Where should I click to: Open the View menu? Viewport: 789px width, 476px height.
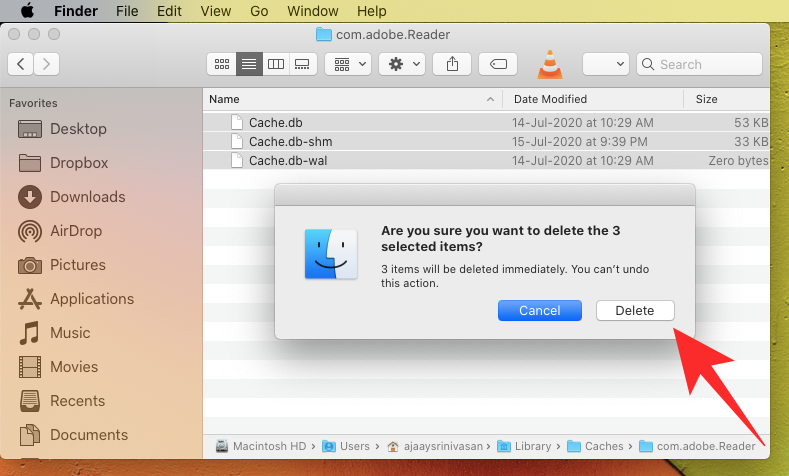(215, 11)
